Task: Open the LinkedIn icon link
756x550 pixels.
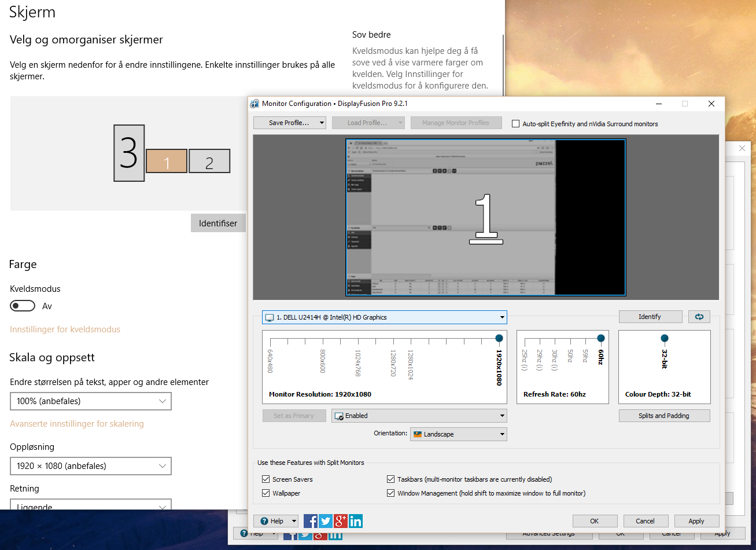Action: [x=356, y=521]
